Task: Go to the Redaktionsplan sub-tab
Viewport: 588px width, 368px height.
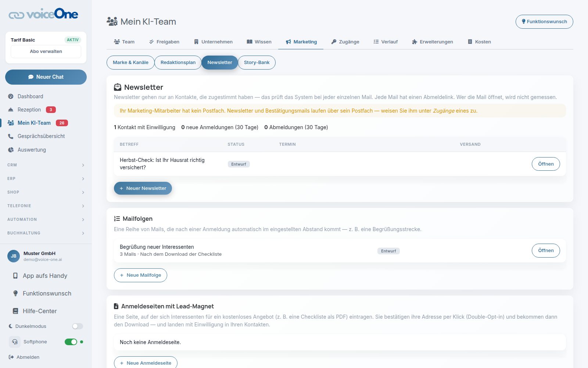Action: (178, 63)
